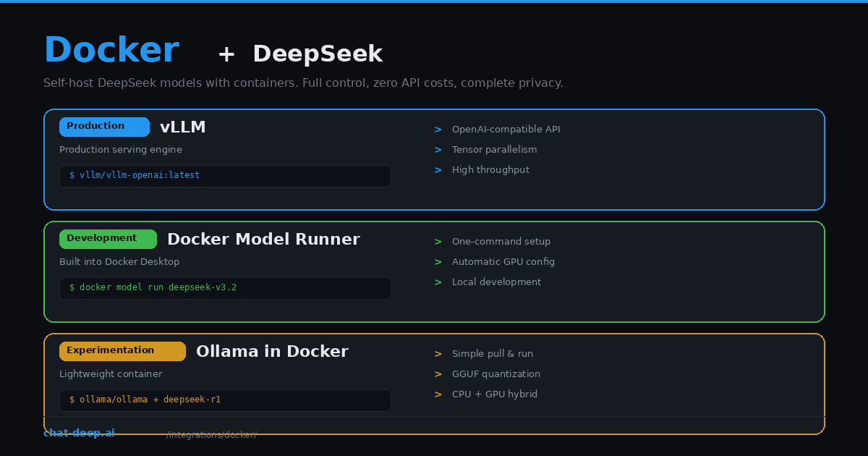Viewport: 868px width, 456px height.
Task: Click the arrow icon beside Simple pull & run
Action: [x=438, y=353]
